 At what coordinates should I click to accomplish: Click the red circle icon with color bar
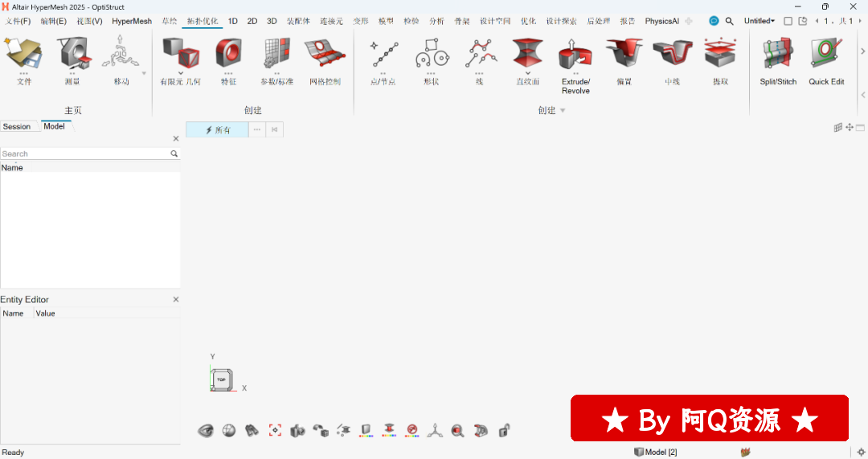coord(411,430)
